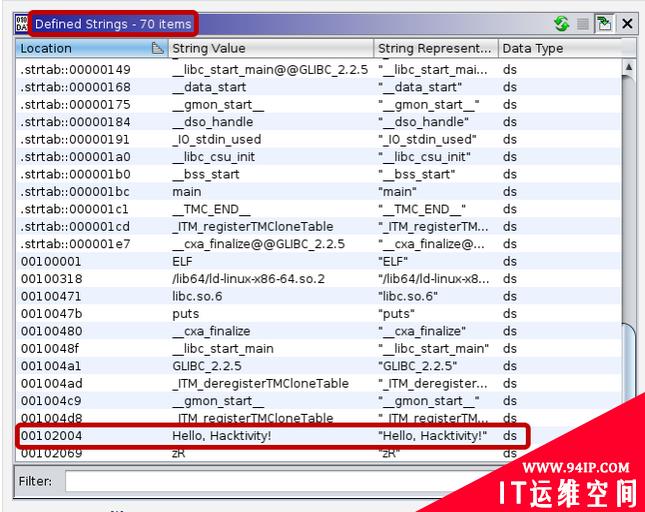Sort by String Value column header
645x512 pixels.
(x=271, y=49)
